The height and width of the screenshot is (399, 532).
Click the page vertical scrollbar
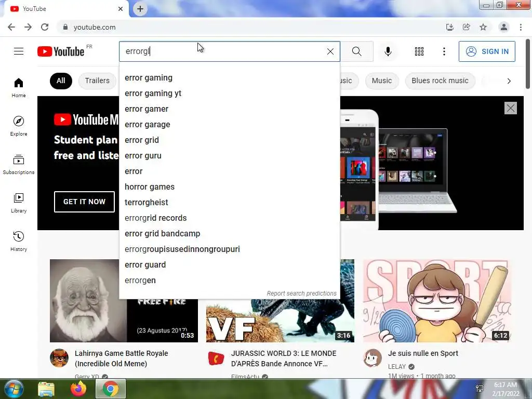pyautogui.click(x=528, y=64)
